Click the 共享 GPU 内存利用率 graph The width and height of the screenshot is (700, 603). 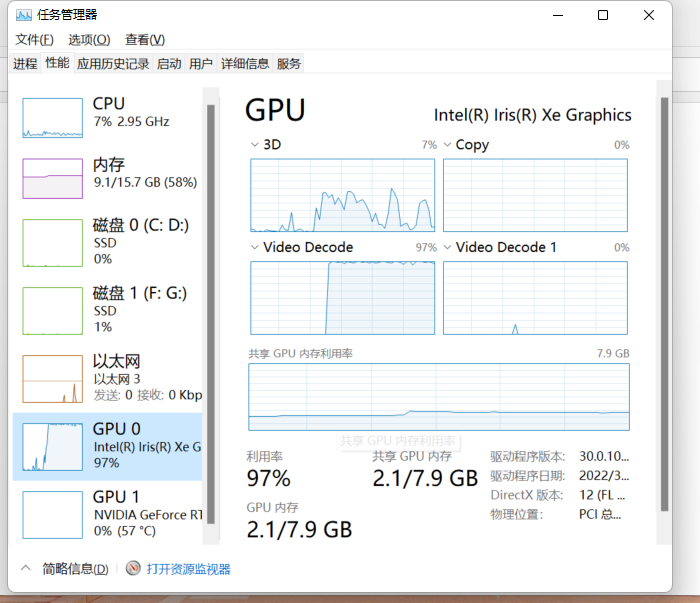click(x=439, y=397)
